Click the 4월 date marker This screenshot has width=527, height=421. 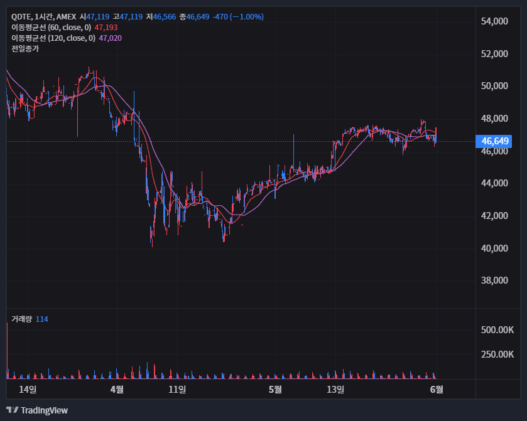coord(117,389)
